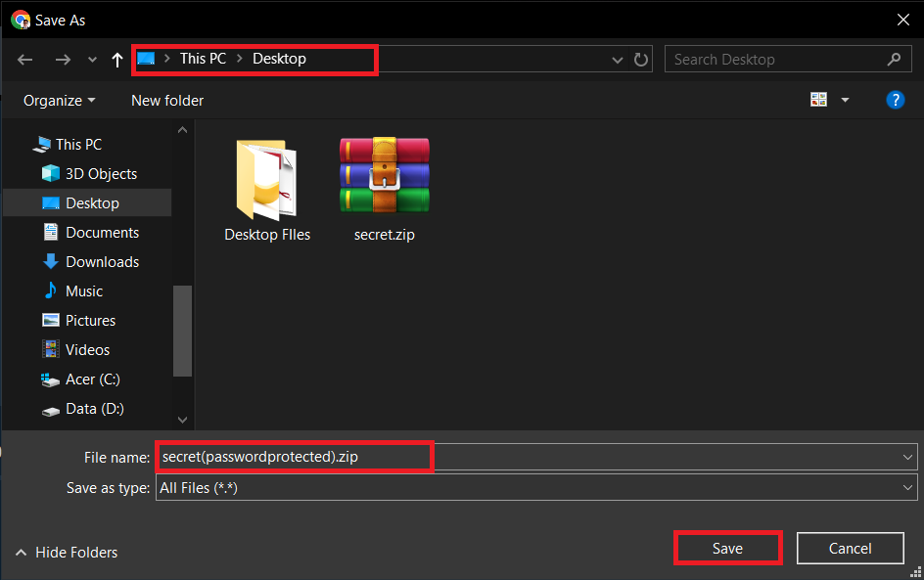Screen dimensions: 924x580
Task: Open the view options dropdown arrow
Action: pyautogui.click(x=845, y=100)
